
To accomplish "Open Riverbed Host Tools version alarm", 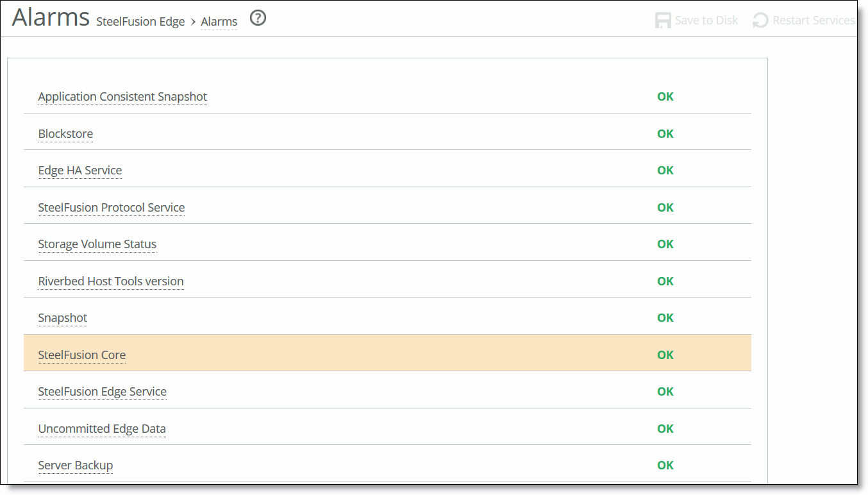I will [111, 281].
